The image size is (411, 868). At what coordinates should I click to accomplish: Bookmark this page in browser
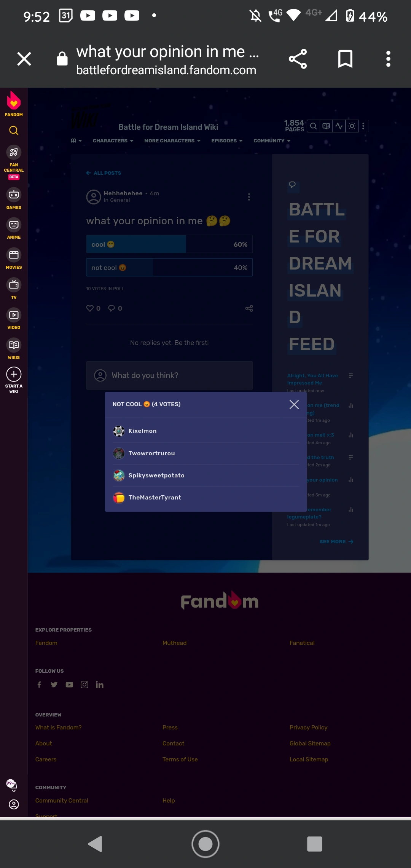pyautogui.click(x=345, y=59)
